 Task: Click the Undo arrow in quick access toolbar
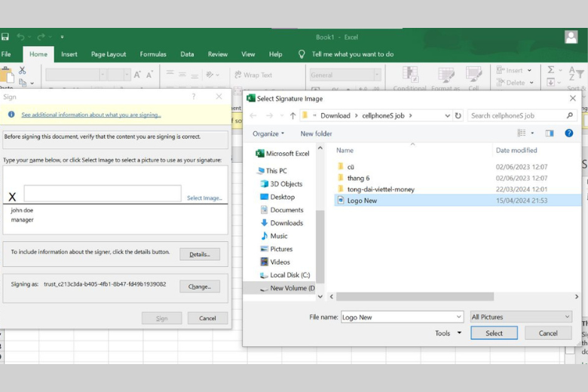[x=21, y=37]
